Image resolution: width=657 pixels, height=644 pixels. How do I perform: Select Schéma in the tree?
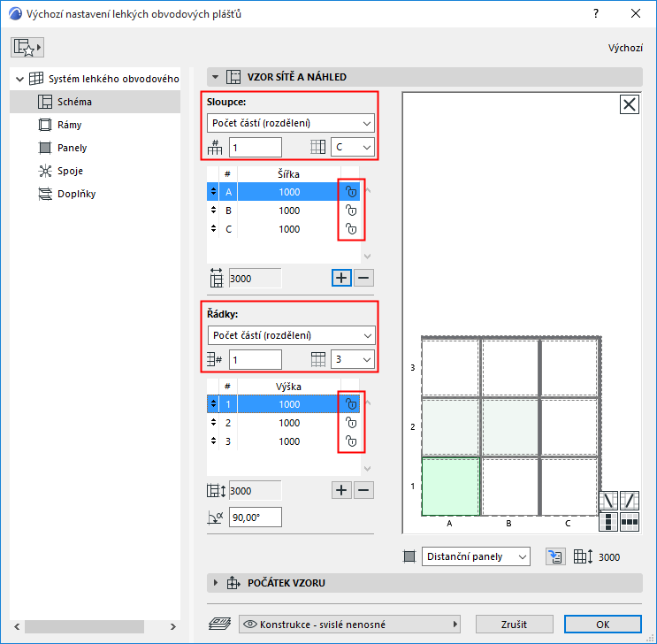[95, 102]
